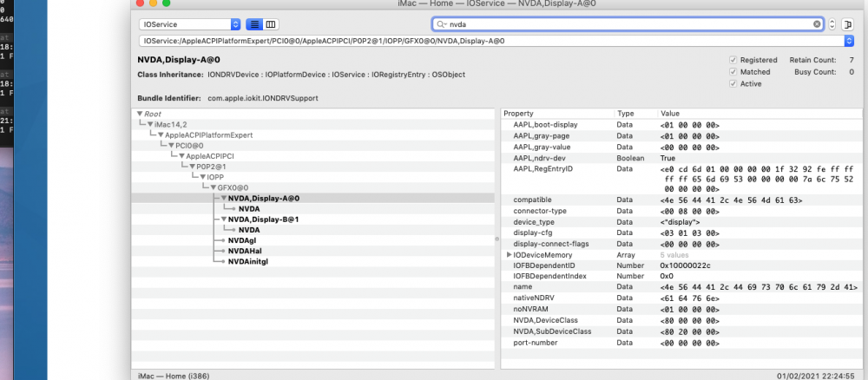Select the device_type property row
This screenshot has height=380, width=868.
[x=681, y=222]
